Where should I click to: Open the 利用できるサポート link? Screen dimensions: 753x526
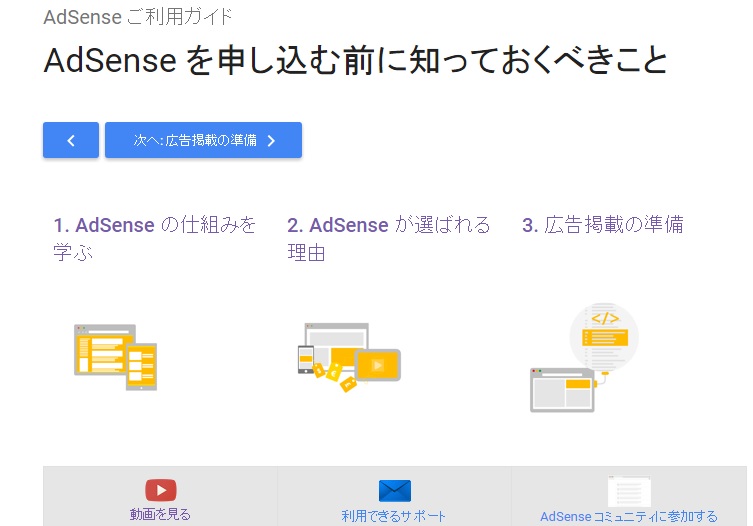point(394,516)
